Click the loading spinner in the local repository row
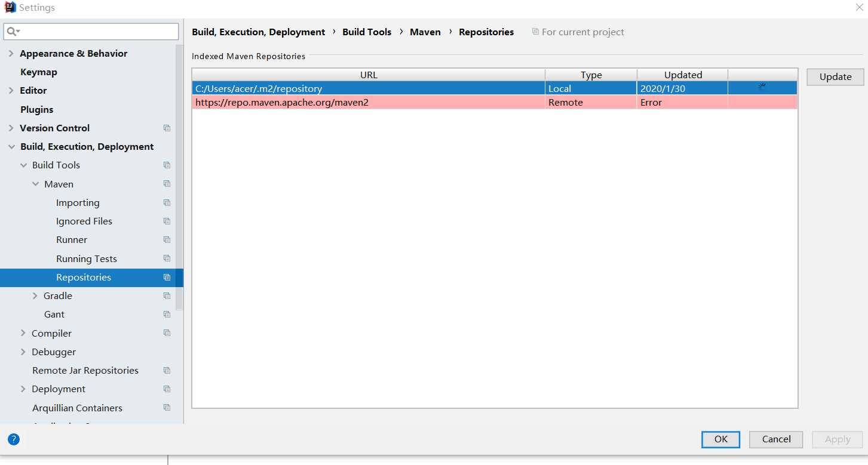This screenshot has height=465, width=868. click(x=762, y=87)
